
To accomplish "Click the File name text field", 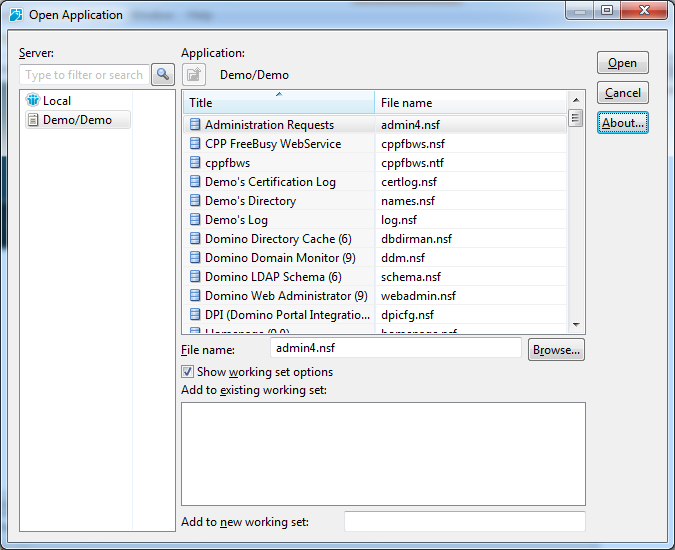I will pos(396,348).
